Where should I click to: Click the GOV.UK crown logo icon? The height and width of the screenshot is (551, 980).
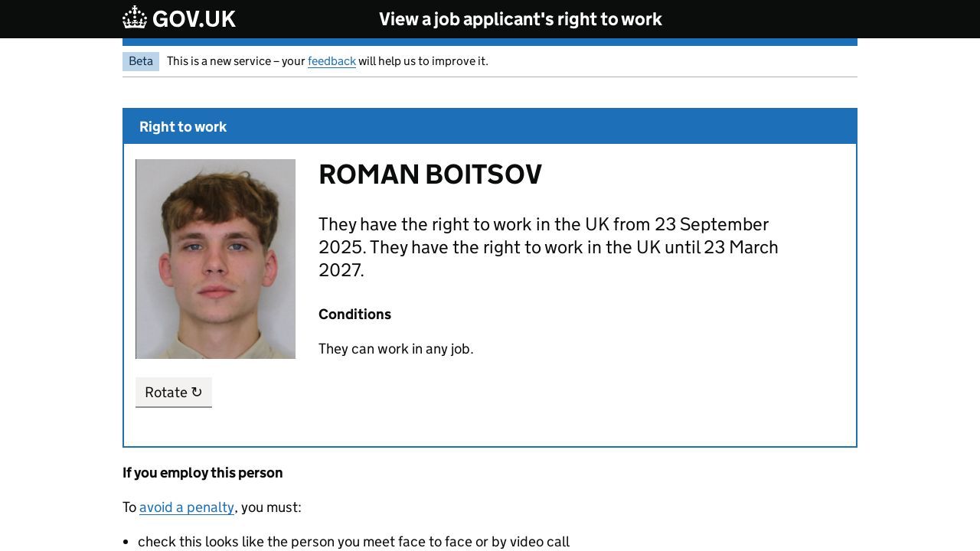135,18
